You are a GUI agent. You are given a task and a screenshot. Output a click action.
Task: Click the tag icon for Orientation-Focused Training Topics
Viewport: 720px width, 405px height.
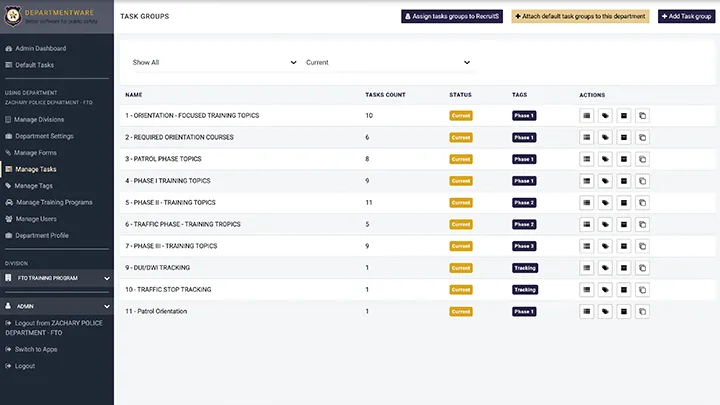point(606,116)
